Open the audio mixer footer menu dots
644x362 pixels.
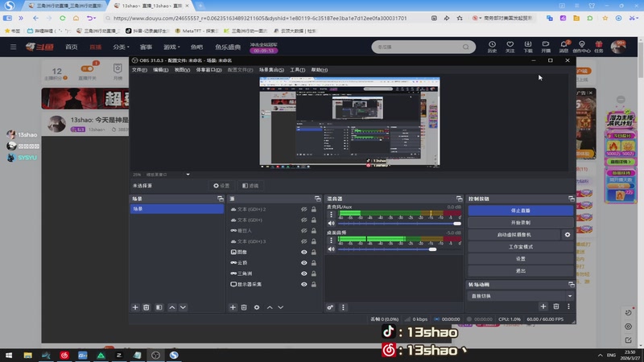[x=344, y=307]
